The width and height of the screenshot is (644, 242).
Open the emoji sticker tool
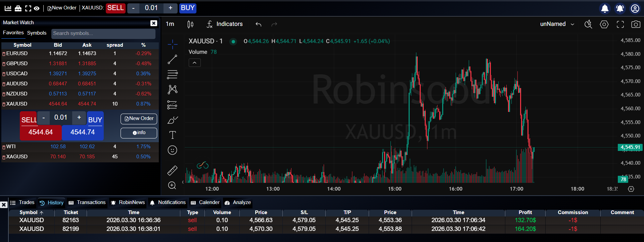pyautogui.click(x=172, y=150)
